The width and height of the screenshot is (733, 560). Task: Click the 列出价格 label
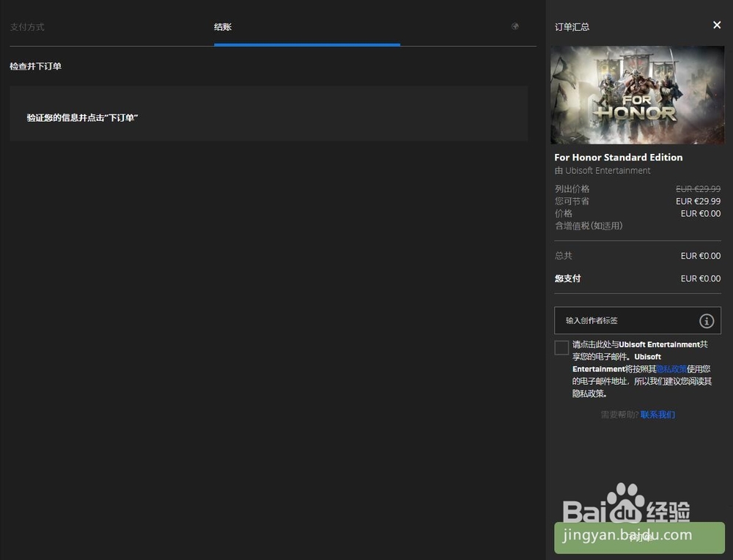click(x=572, y=189)
